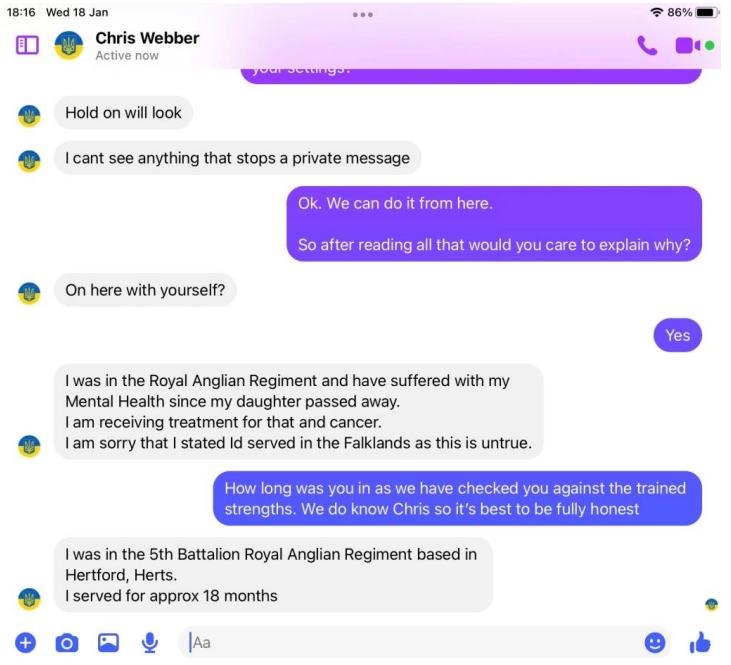
Task: Tap the avatar beside the Falklands message
Action: point(29,446)
